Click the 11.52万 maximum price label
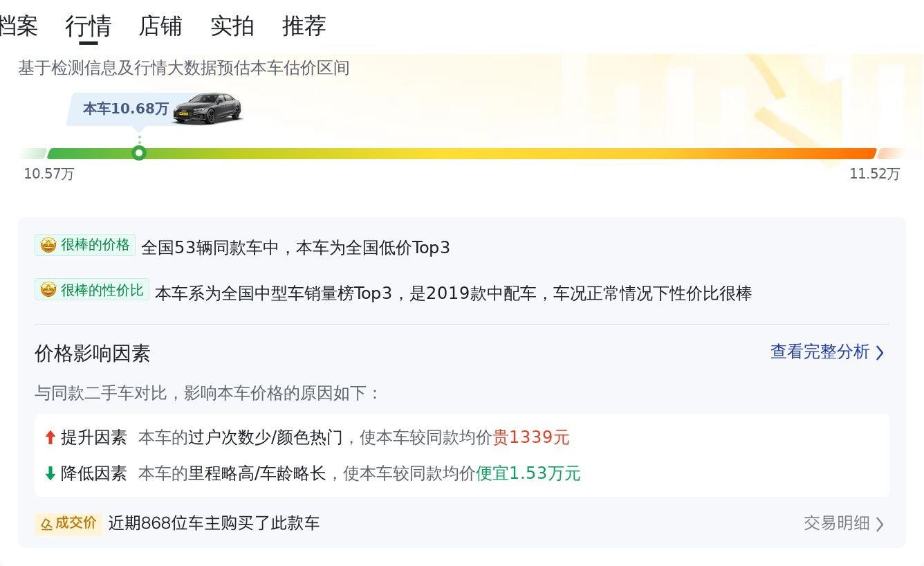 click(x=874, y=174)
